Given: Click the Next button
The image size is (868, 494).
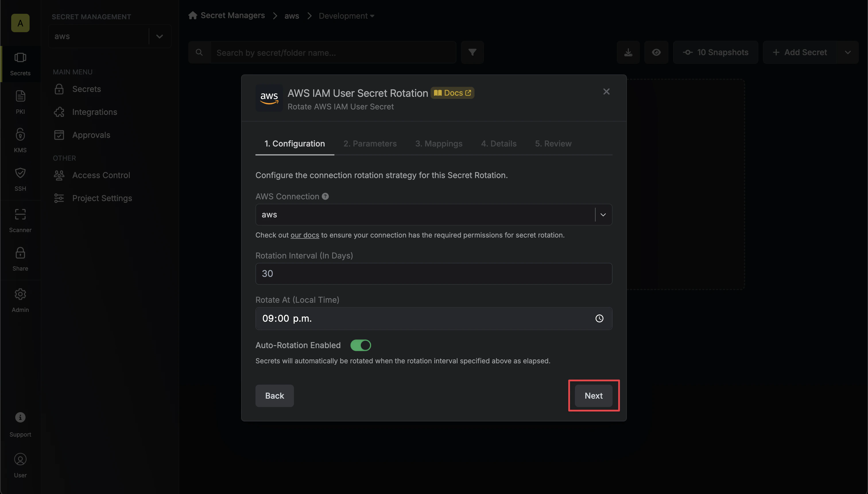Looking at the screenshot, I should coord(594,395).
